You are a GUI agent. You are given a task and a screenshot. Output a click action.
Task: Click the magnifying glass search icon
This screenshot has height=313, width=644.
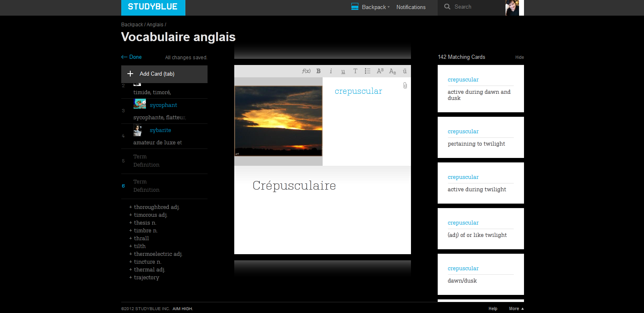point(447,7)
